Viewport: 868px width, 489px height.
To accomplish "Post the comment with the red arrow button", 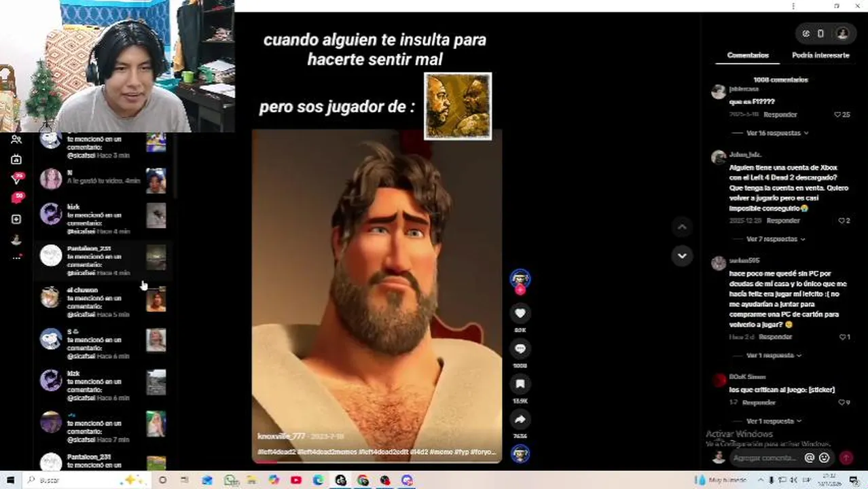I will (846, 458).
